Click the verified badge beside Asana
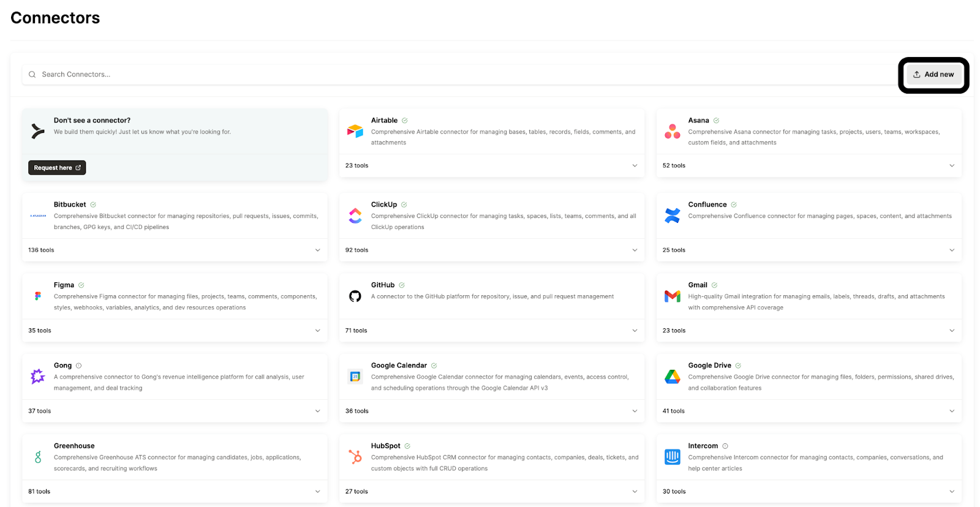This screenshot has height=507, width=980. click(x=717, y=121)
